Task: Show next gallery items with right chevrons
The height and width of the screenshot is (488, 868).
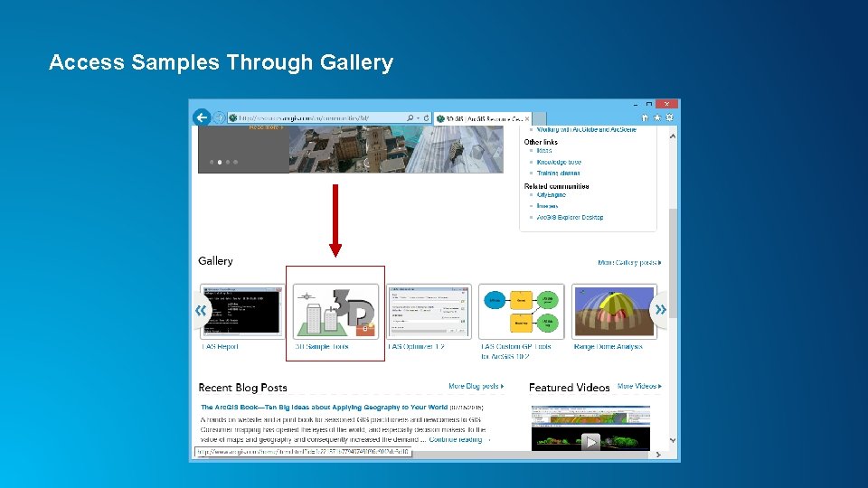Action: pos(660,309)
